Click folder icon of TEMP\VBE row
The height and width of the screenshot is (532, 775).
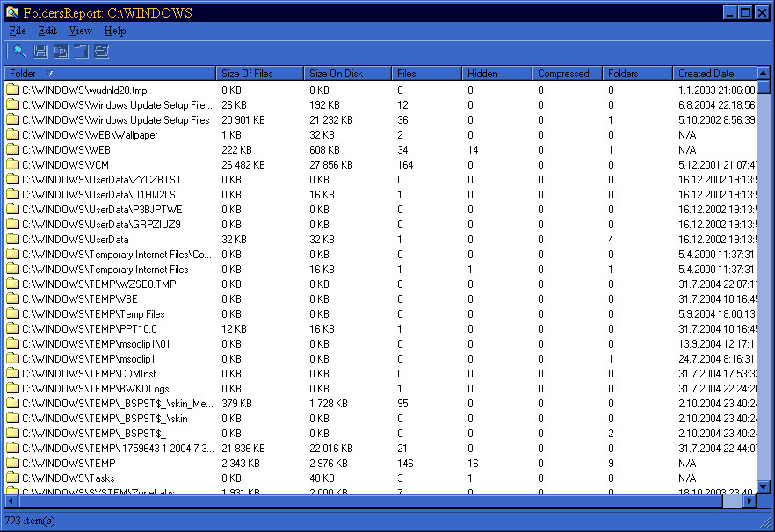coord(13,298)
